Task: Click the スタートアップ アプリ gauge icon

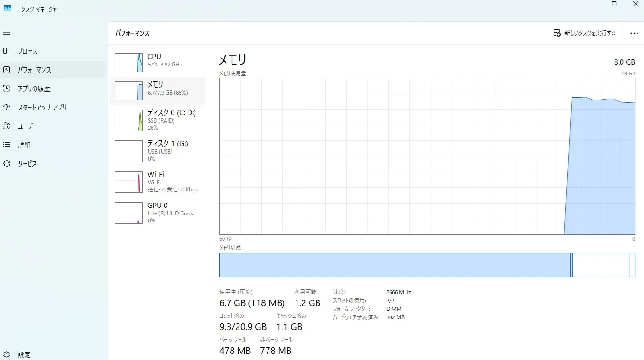Action: tap(7, 107)
